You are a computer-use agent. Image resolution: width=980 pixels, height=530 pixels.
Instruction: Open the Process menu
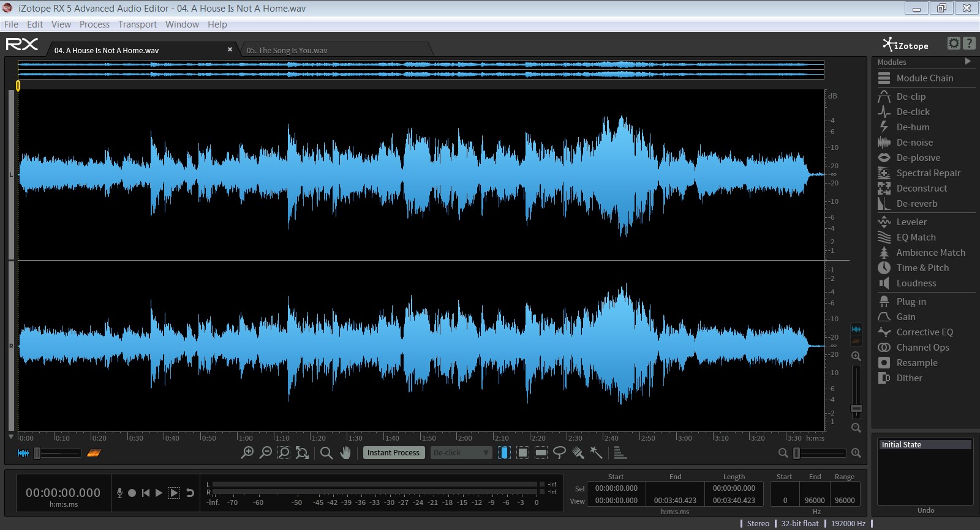[x=94, y=24]
